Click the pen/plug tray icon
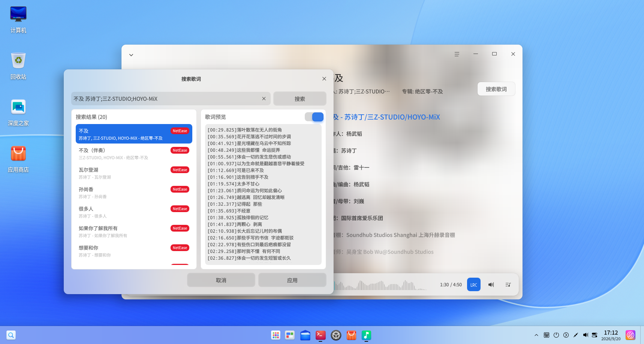 pyautogui.click(x=576, y=335)
